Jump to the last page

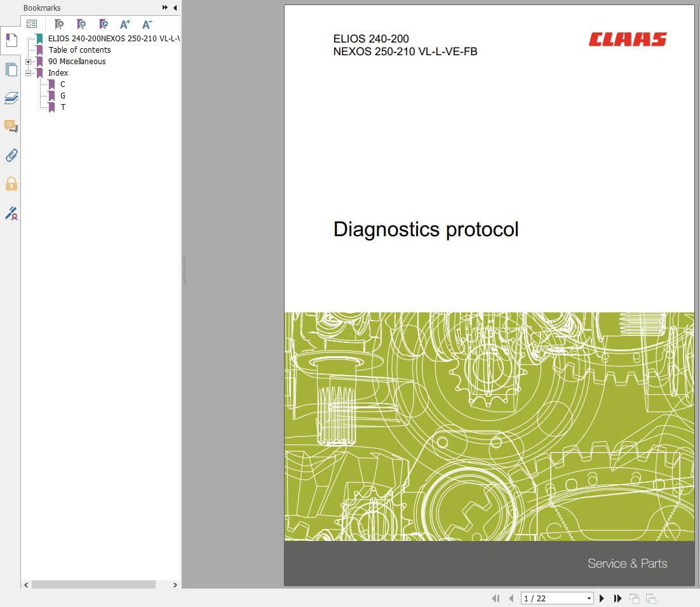point(617,598)
